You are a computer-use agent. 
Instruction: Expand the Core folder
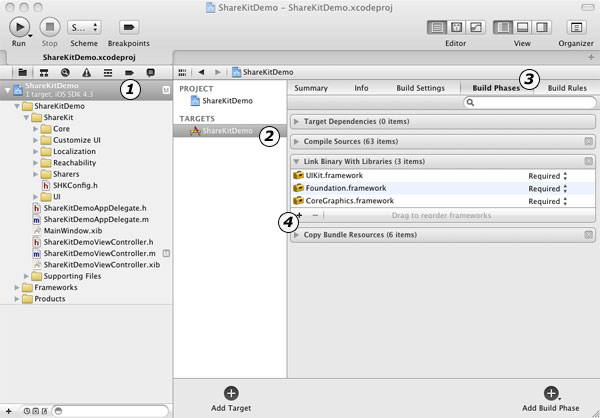click(x=36, y=129)
